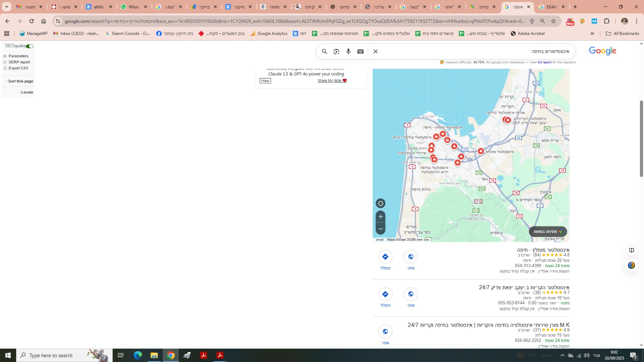The image size is (644, 362).
Task: Open the map in Google Maps button
Action: pyautogui.click(x=547, y=232)
